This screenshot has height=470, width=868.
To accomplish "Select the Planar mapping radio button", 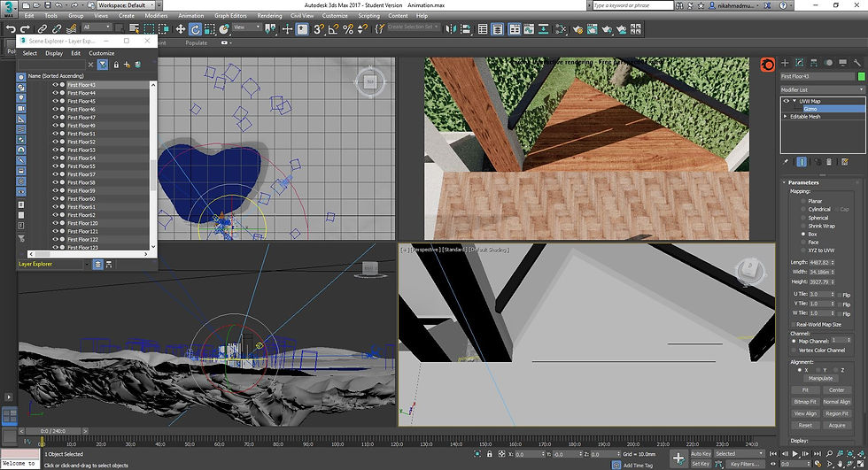I will tap(803, 201).
